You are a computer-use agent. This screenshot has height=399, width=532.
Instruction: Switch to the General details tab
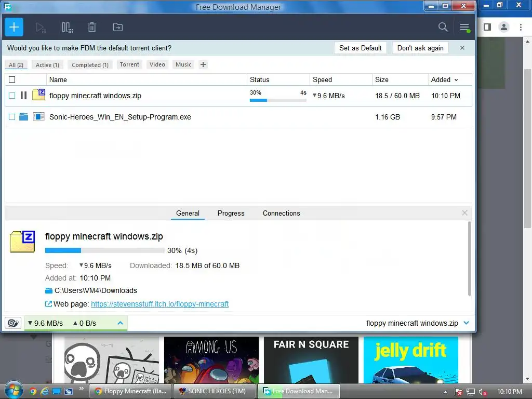pos(188,213)
